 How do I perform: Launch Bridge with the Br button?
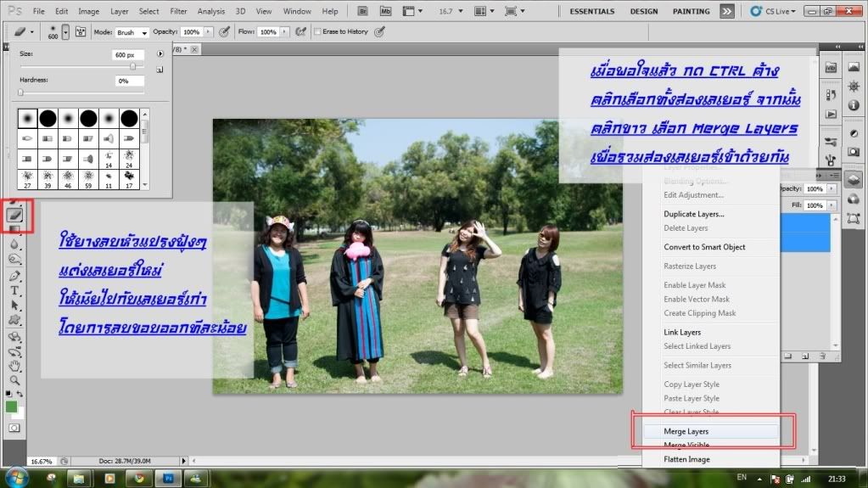362,11
